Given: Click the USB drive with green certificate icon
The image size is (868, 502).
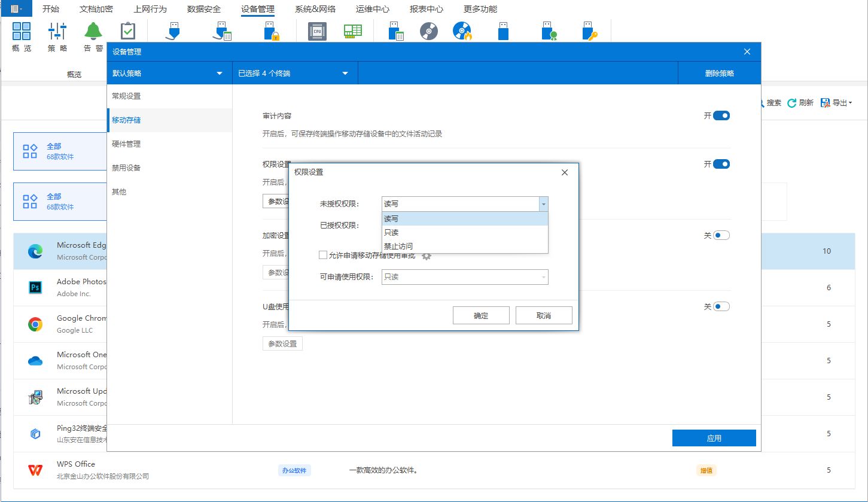Looking at the screenshot, I should click(x=549, y=31).
